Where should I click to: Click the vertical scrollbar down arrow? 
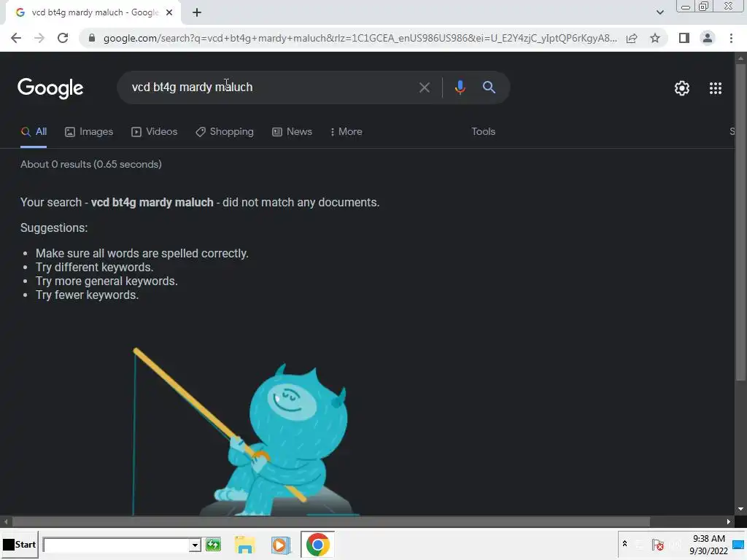tap(740, 509)
